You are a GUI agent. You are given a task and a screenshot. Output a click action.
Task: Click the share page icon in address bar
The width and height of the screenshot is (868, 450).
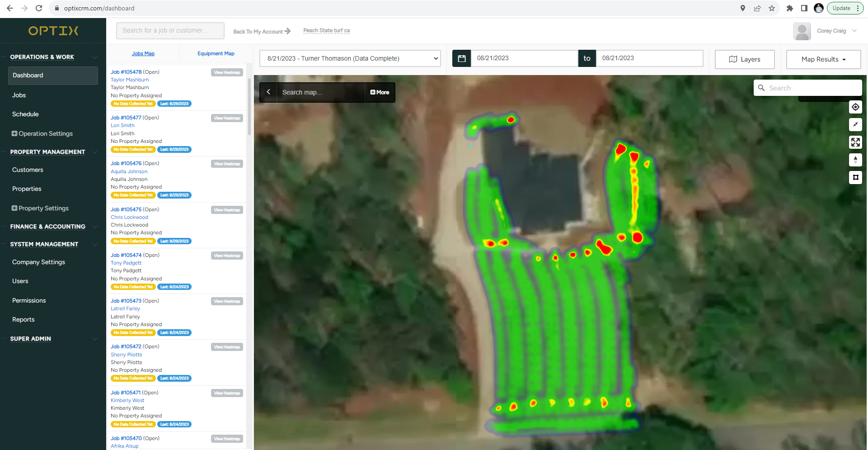click(757, 8)
